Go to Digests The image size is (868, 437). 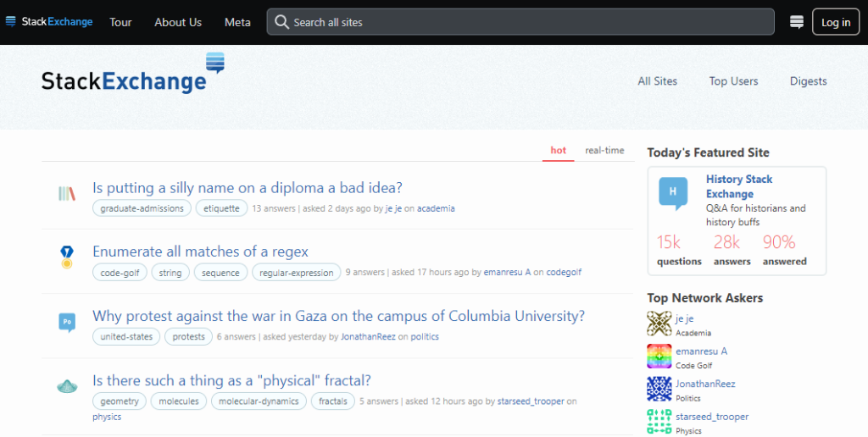(x=808, y=80)
